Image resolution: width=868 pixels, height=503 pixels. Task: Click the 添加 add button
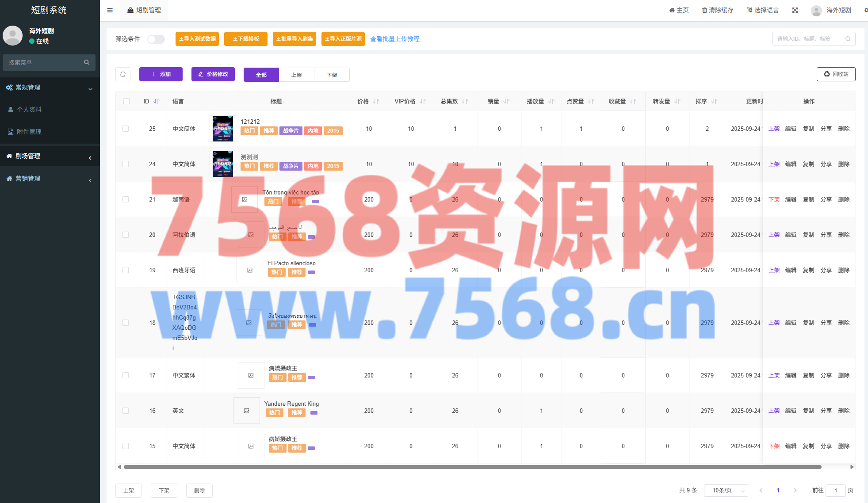pos(161,74)
